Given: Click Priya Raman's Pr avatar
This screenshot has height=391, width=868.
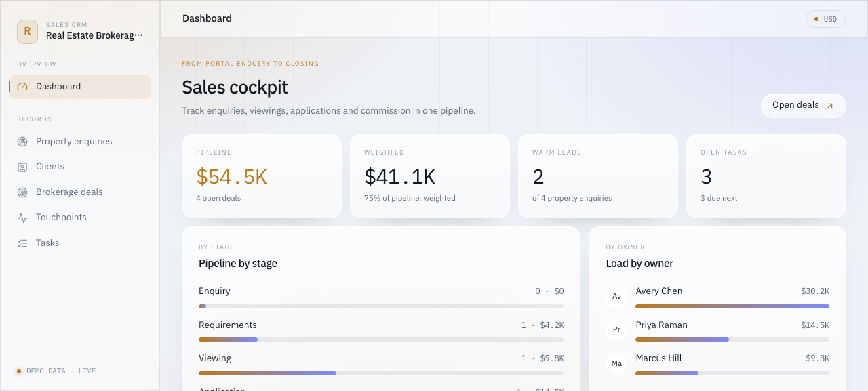Looking at the screenshot, I should click(x=616, y=330).
